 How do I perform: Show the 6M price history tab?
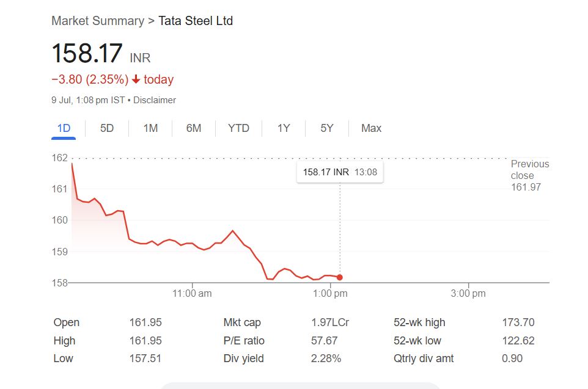[x=194, y=128]
